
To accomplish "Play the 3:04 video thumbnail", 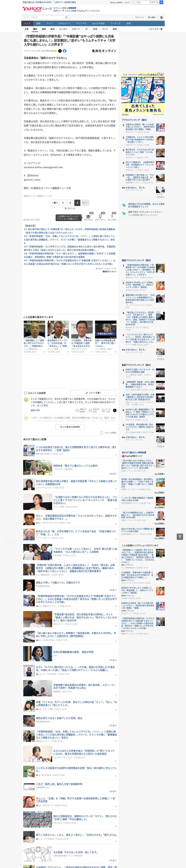I will coord(160,398).
